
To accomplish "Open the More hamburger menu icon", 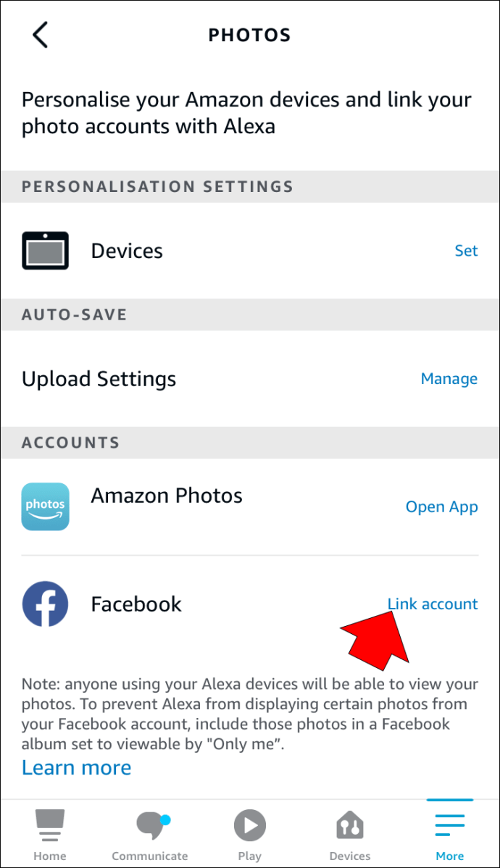I will (x=449, y=825).
